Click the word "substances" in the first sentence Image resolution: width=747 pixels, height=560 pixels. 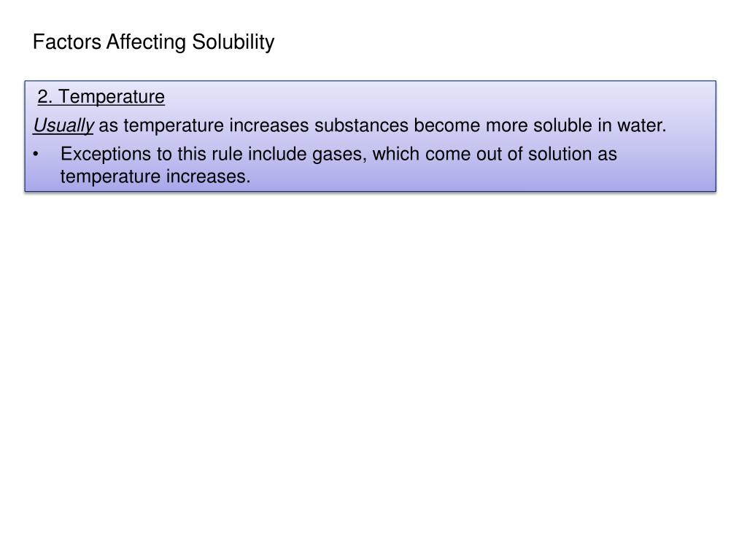[361, 125]
